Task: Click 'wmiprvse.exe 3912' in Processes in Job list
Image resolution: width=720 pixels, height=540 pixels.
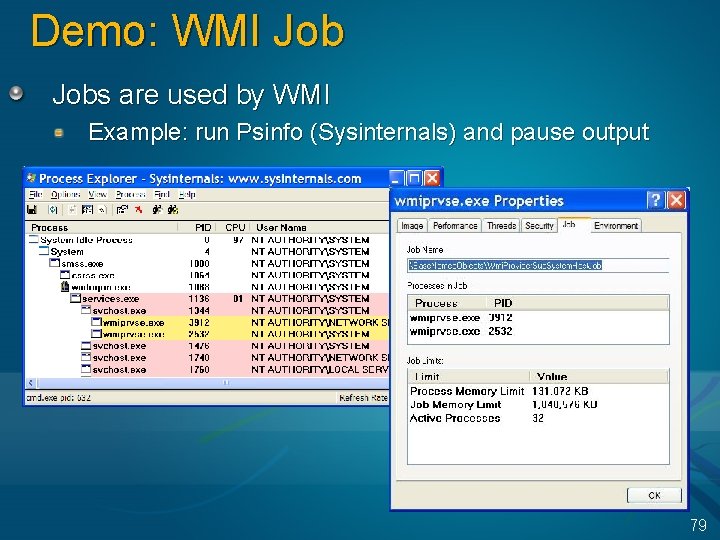Action: (461, 317)
